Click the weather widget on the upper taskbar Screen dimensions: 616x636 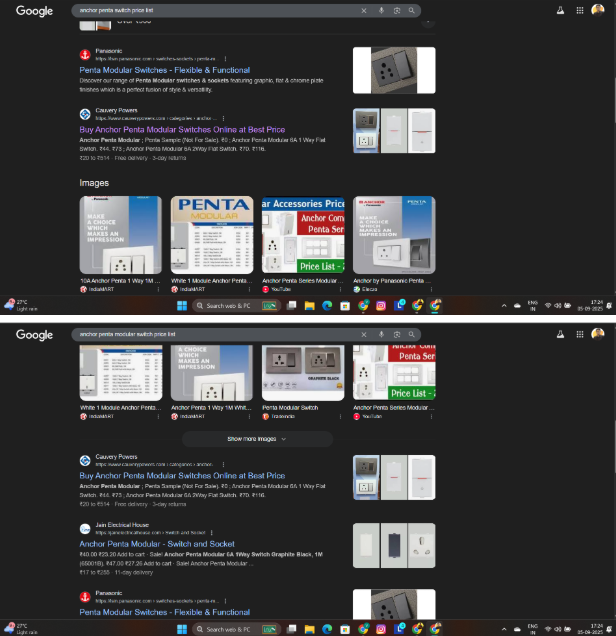pyautogui.click(x=21, y=305)
